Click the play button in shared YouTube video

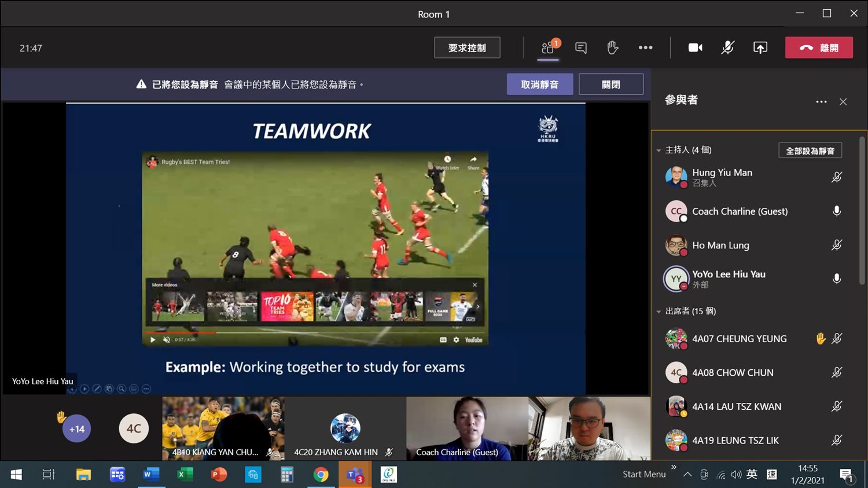pos(153,340)
